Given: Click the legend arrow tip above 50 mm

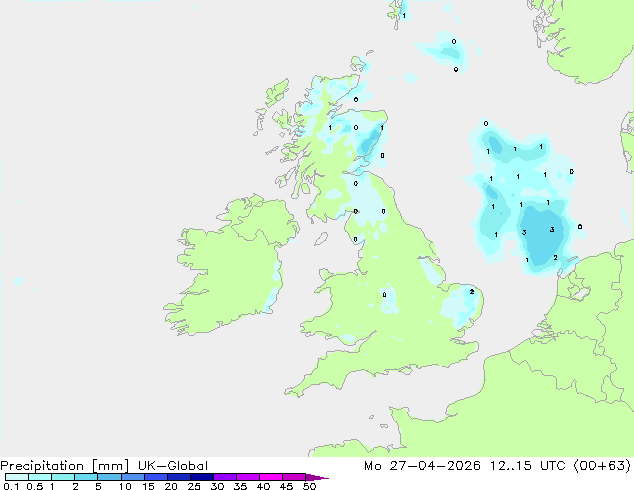Looking at the screenshot, I should [317, 477].
